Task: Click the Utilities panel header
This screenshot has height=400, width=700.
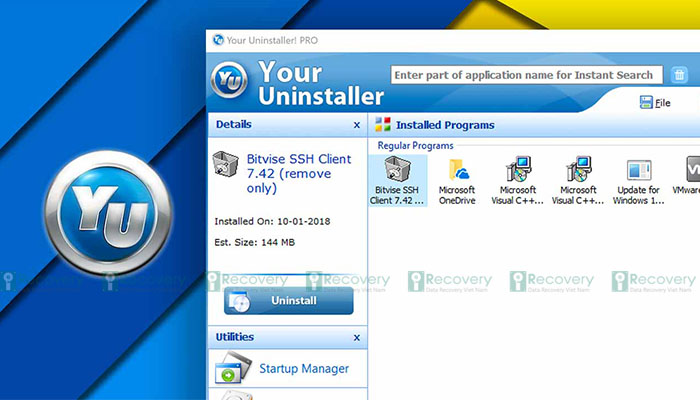Action: click(x=288, y=337)
